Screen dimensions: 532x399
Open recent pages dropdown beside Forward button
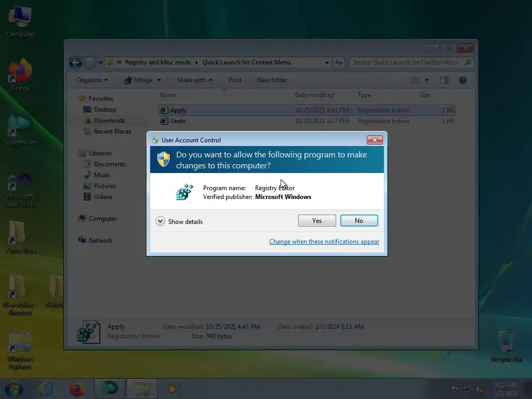(x=100, y=62)
